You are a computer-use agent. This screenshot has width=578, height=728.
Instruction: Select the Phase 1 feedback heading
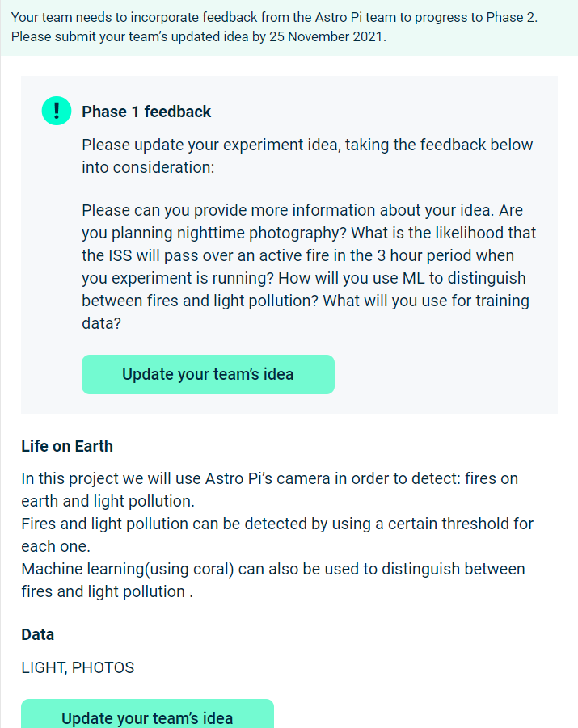tap(146, 112)
